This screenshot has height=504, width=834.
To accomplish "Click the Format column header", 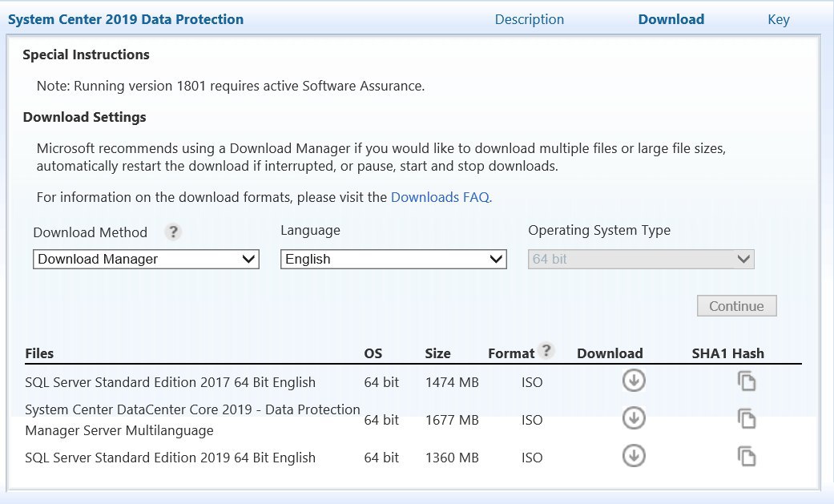I will (511, 353).
